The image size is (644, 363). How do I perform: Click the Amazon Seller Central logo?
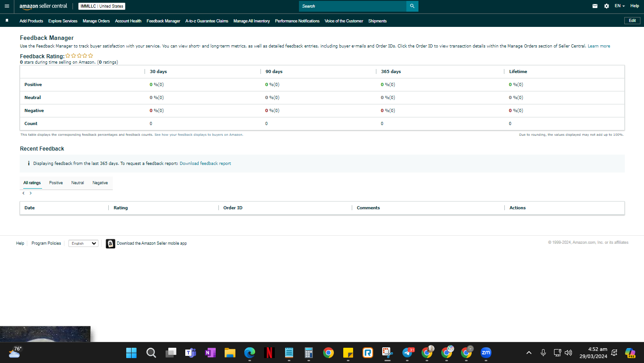point(43,6)
